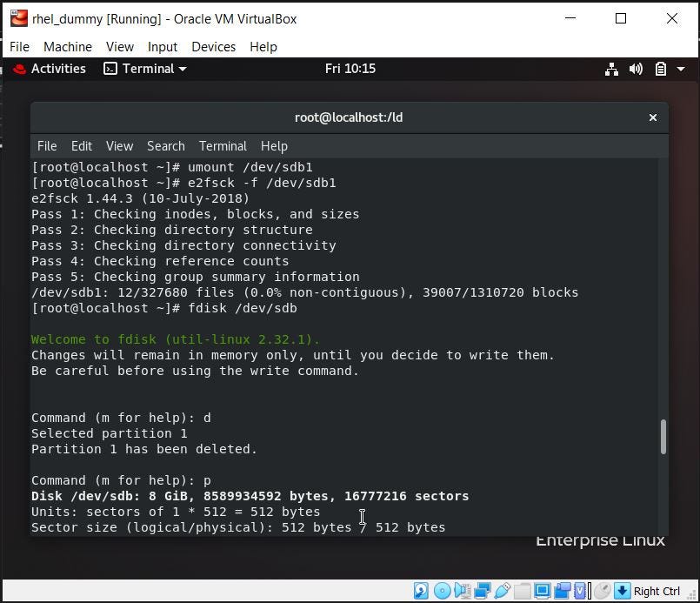Open the terminal's Terminal menu

click(x=223, y=146)
